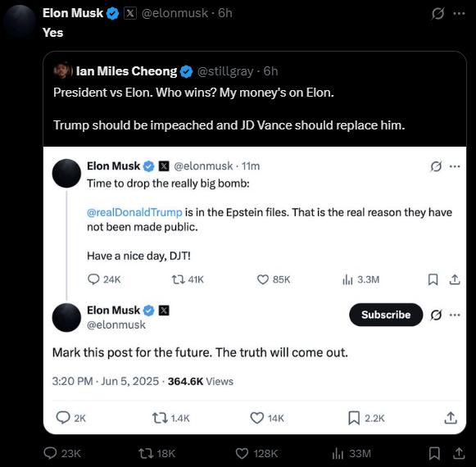Screen dimensions: 476x467
Task: Click Ian Miles Cheong avatar thumbnail
Action: [63, 70]
